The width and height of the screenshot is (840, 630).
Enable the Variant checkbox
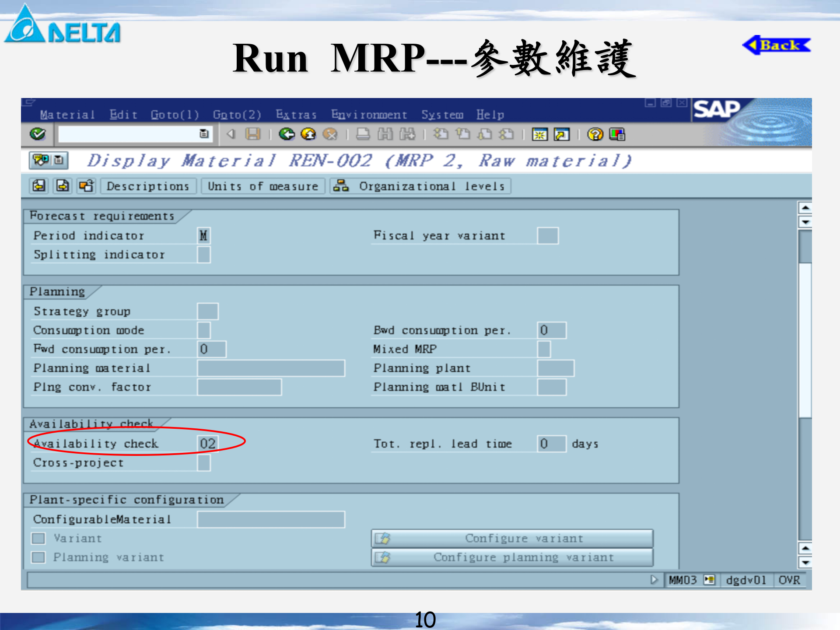pyautogui.click(x=38, y=538)
